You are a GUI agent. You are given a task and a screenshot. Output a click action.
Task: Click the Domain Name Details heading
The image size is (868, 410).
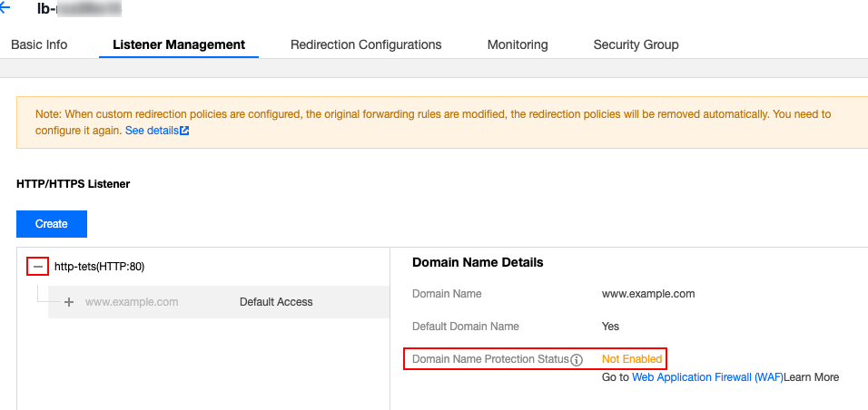coord(478,262)
